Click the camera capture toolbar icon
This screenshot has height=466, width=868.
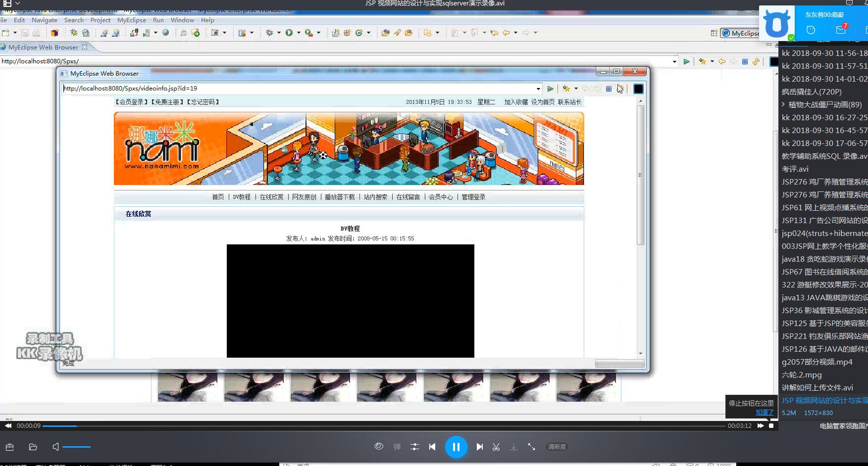pos(215,33)
